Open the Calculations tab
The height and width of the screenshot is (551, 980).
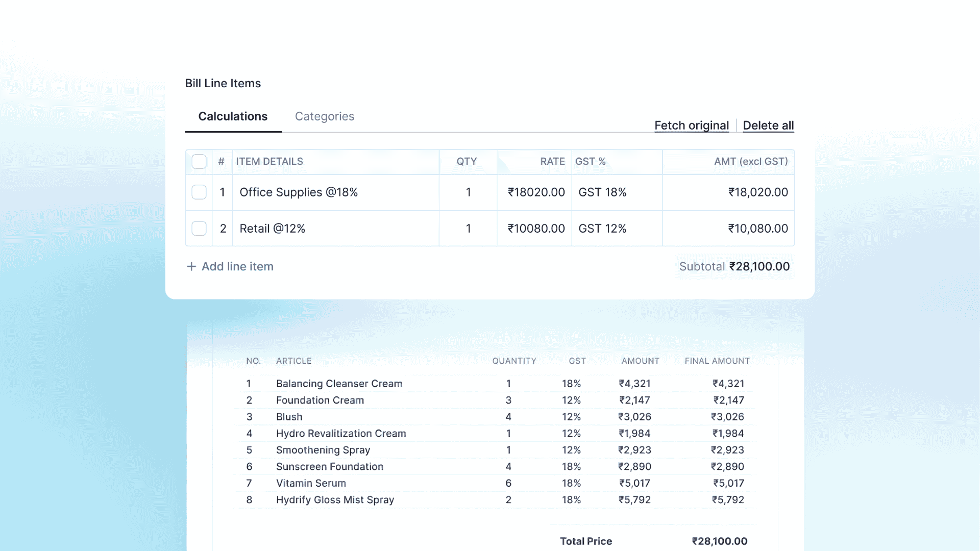pos(233,116)
